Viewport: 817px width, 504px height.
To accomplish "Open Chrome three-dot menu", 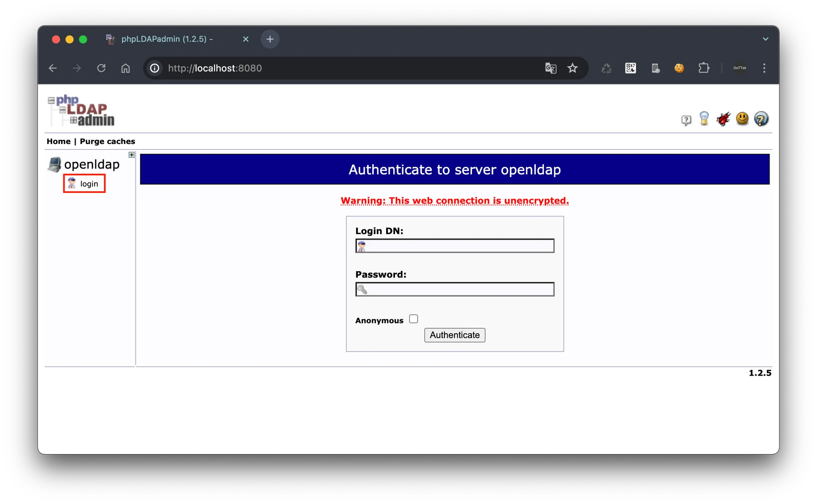I will click(764, 68).
